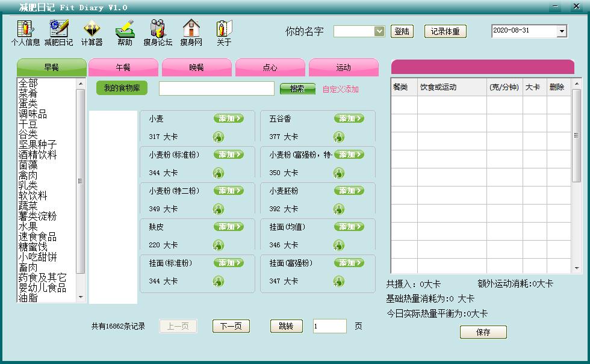
Task: Open the 个人信息 (personal info) toolbar icon
Action: click(x=25, y=31)
